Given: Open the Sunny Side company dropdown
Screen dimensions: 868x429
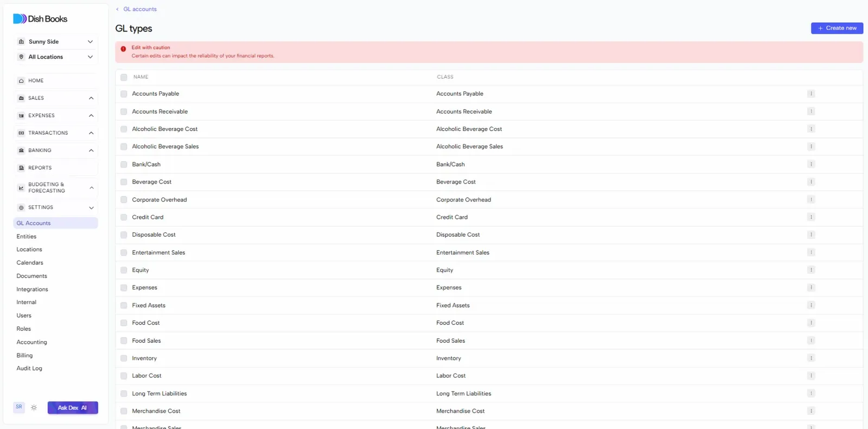Looking at the screenshot, I should [55, 42].
